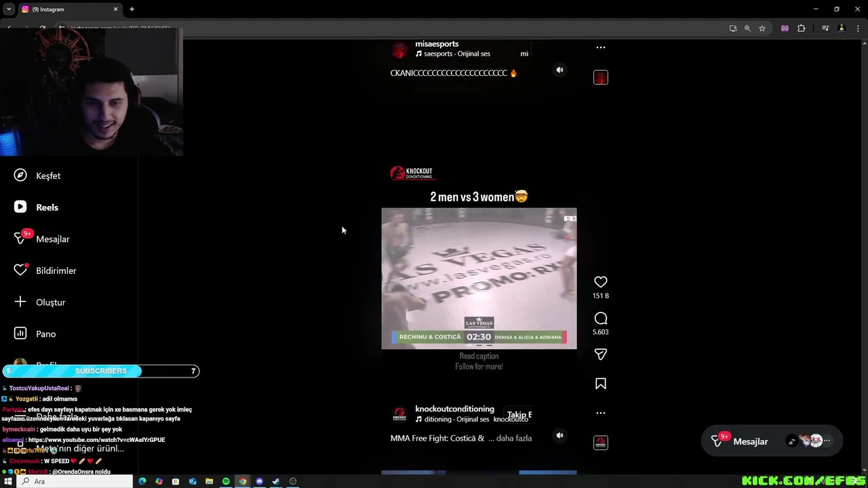Image resolution: width=868 pixels, height=488 pixels.
Task: Click the Oluştur plus icon
Action: 20,302
